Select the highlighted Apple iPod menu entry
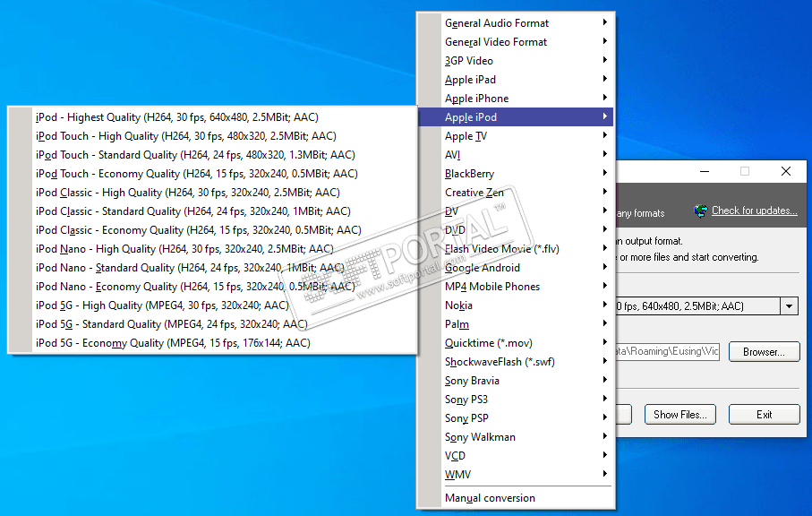Image resolution: width=812 pixels, height=516 pixels. pos(516,117)
